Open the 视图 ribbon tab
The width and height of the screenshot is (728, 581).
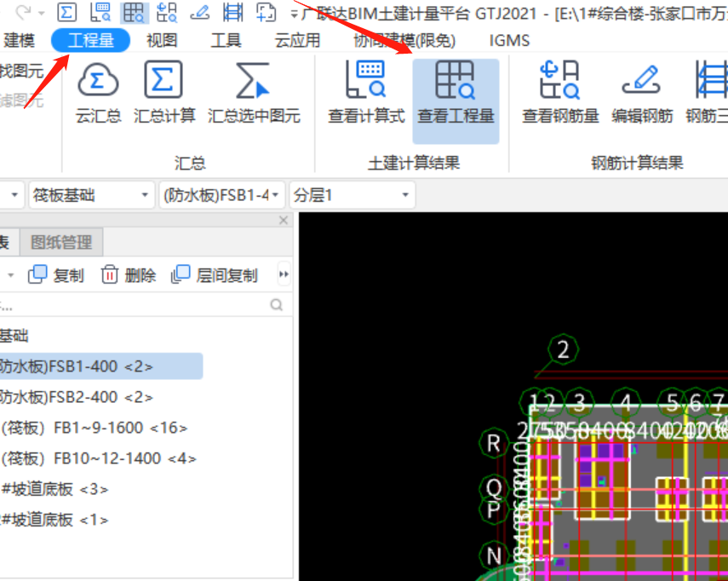point(162,40)
